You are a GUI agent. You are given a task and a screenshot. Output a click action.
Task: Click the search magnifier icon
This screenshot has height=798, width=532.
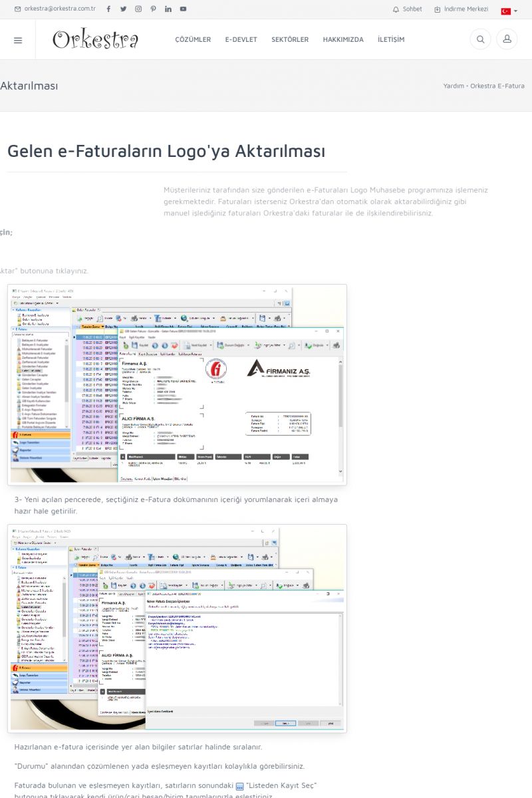point(479,39)
